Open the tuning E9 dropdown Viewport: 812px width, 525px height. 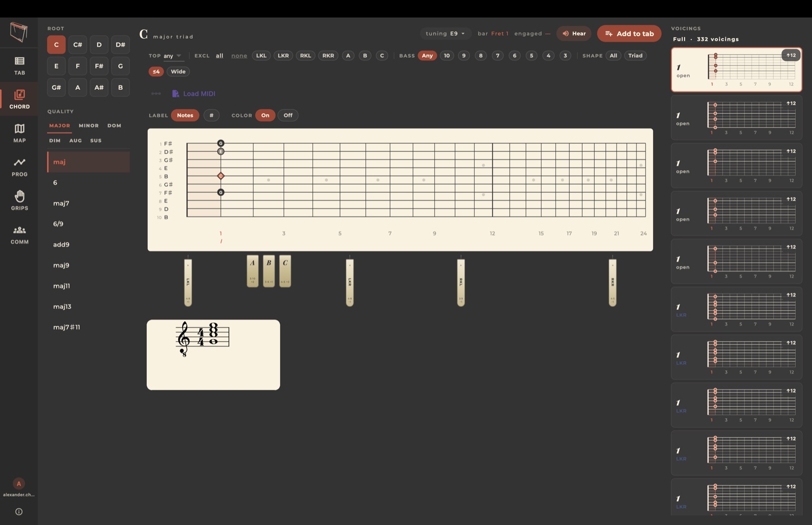446,34
